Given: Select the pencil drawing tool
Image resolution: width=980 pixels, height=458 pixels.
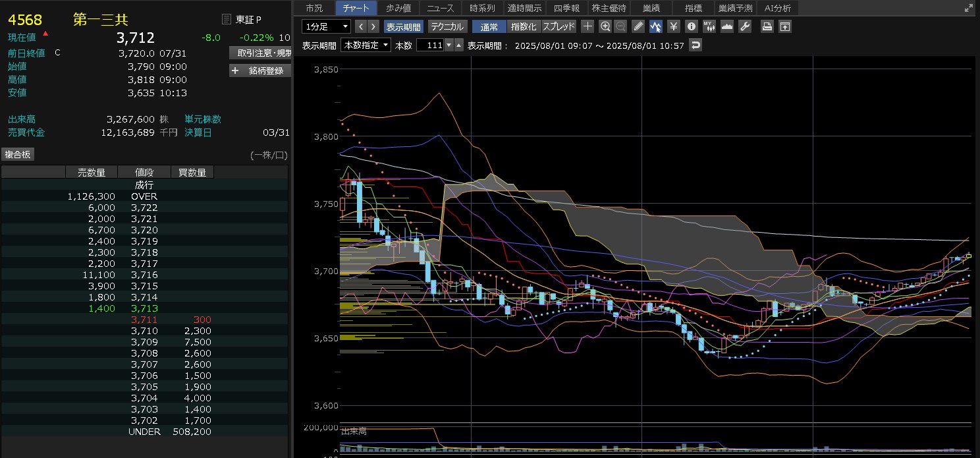Looking at the screenshot, I should tap(638, 26).
